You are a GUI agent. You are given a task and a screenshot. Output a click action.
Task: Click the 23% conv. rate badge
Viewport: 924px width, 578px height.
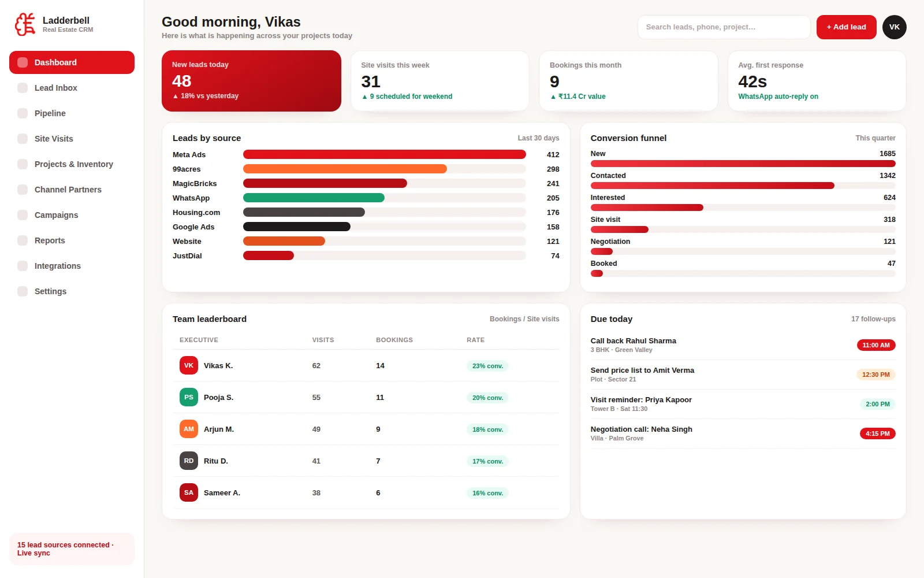click(x=488, y=366)
